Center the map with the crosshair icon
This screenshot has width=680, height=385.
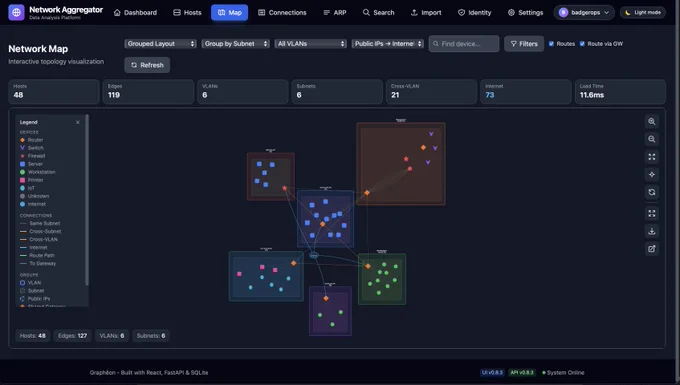tap(651, 174)
